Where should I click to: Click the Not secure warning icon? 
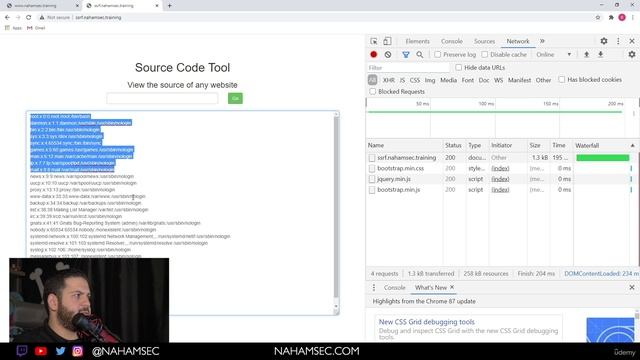pos(42,18)
